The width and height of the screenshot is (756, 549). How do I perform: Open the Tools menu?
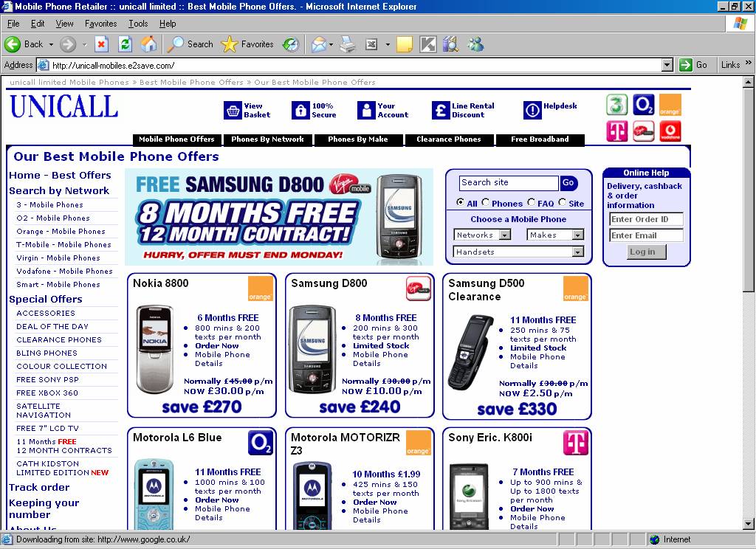[138, 23]
